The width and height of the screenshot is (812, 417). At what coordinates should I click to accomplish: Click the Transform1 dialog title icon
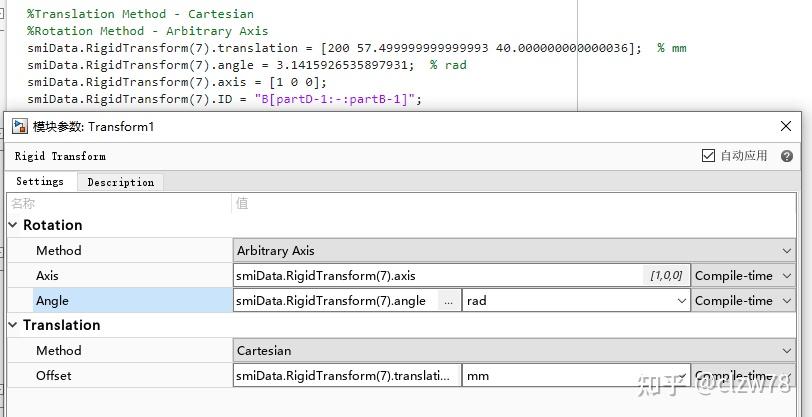[19, 126]
